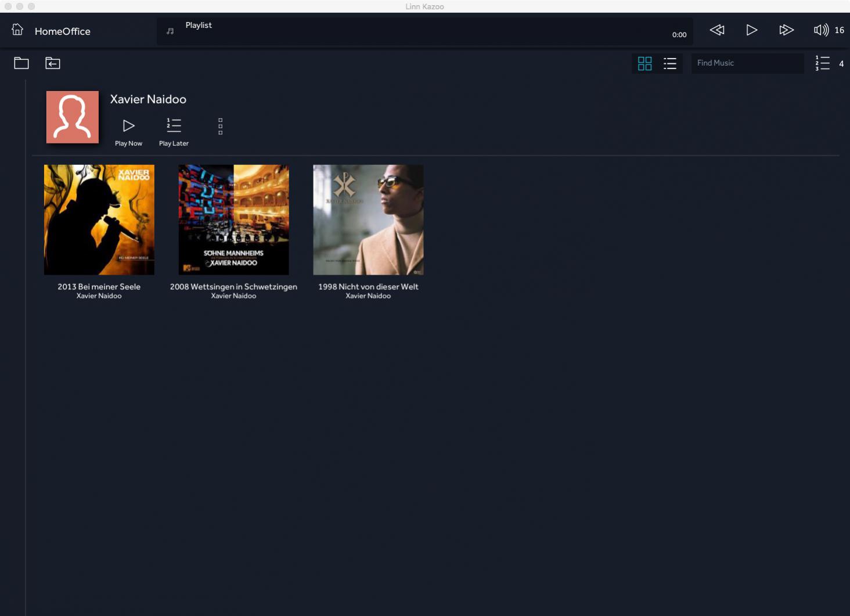The height and width of the screenshot is (616, 850).
Task: Open the 1998 Nicht von dieser Welt album cover
Action: click(368, 219)
